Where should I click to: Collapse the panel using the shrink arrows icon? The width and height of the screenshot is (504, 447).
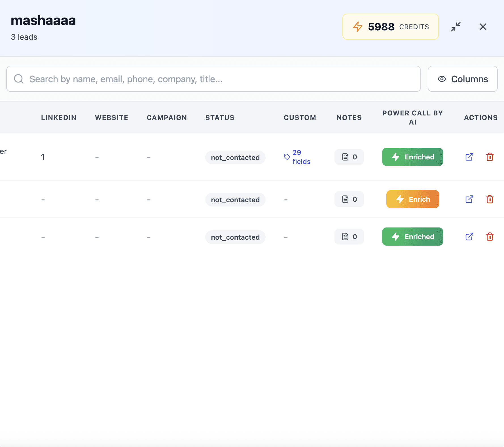(456, 27)
